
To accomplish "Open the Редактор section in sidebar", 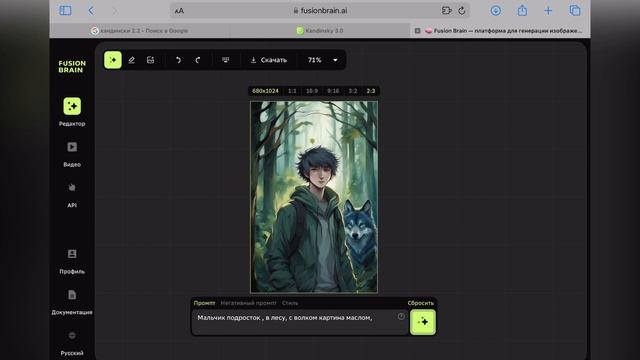I will [x=72, y=112].
